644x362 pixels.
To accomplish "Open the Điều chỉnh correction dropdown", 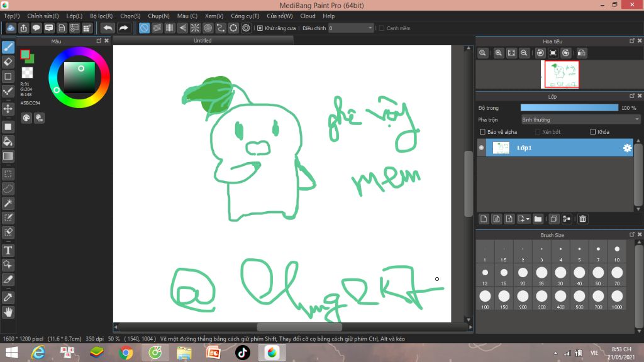I will pyautogui.click(x=351, y=28).
